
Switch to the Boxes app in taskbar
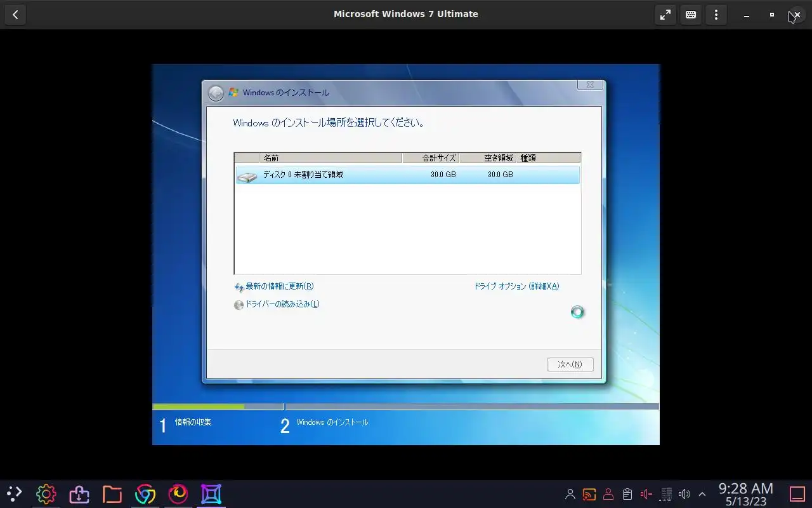[211, 493]
